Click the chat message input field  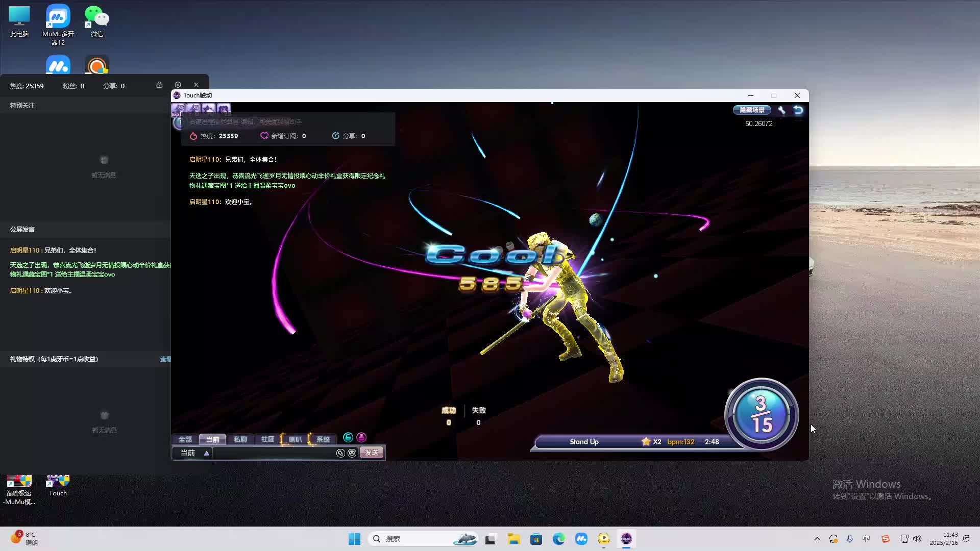pyautogui.click(x=273, y=453)
